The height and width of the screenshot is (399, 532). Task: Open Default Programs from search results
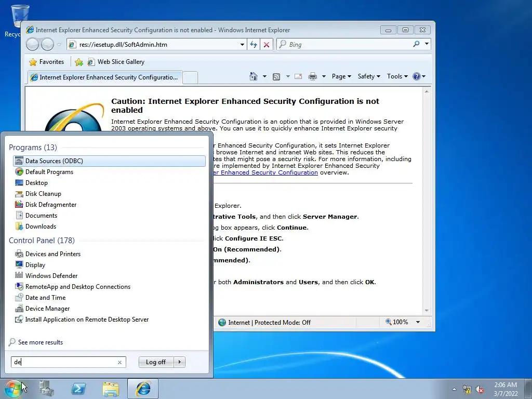click(x=109, y=171)
